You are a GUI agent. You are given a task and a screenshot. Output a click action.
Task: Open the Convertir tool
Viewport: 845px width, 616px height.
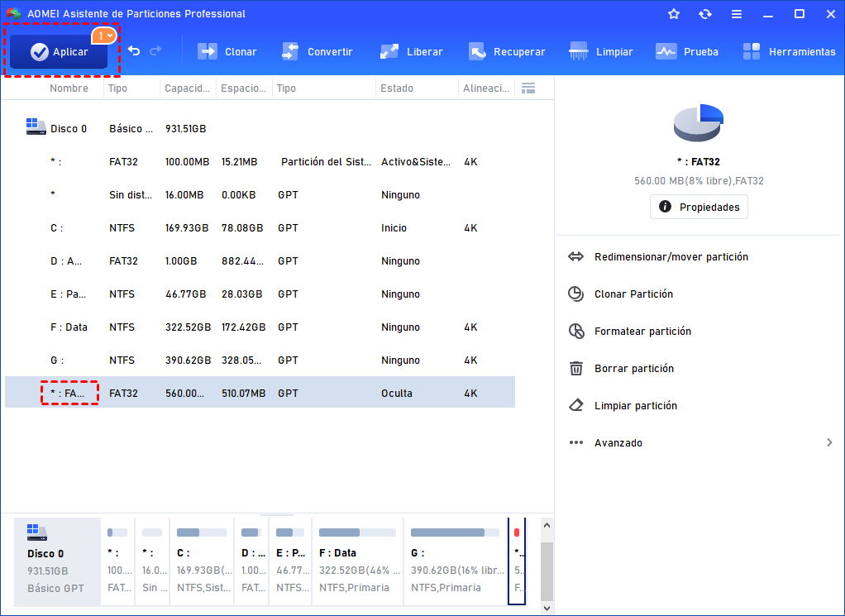pos(317,52)
